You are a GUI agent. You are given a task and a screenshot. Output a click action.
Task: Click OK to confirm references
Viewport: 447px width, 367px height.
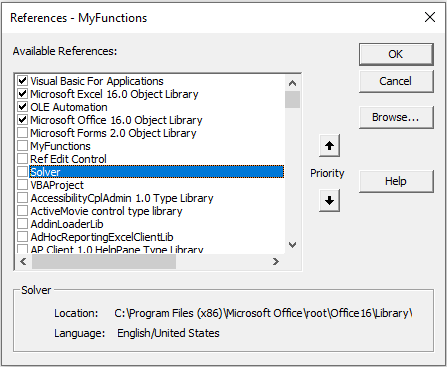tap(396, 54)
